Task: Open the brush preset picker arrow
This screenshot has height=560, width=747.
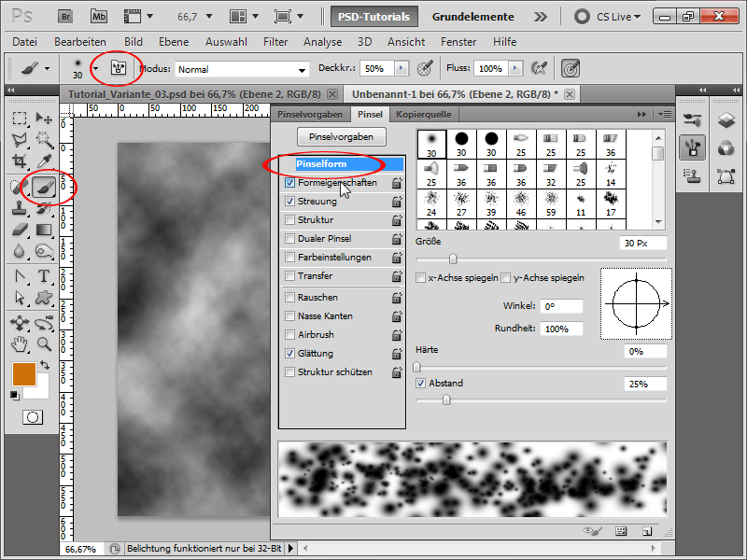Action: [x=96, y=68]
